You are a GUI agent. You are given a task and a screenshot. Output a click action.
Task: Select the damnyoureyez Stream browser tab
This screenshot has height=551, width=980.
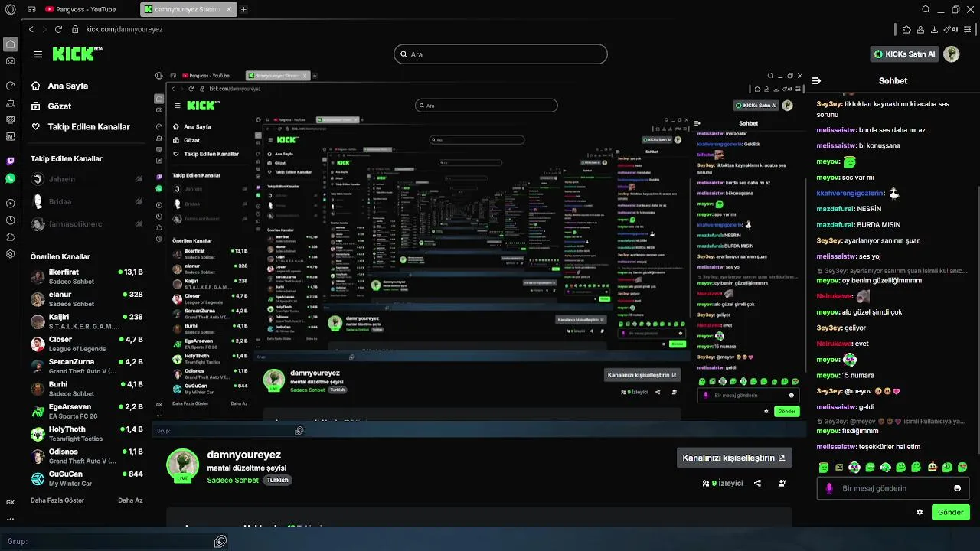(x=188, y=9)
